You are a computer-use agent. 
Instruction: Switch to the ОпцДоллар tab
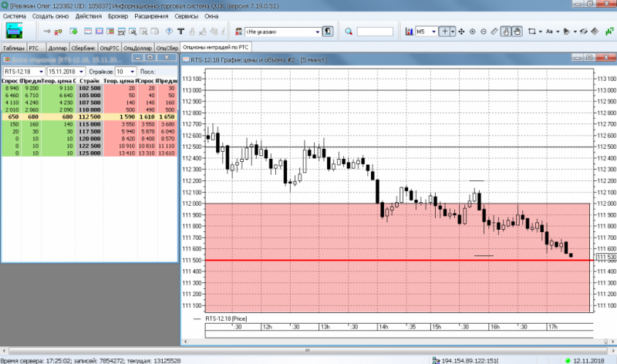138,48
